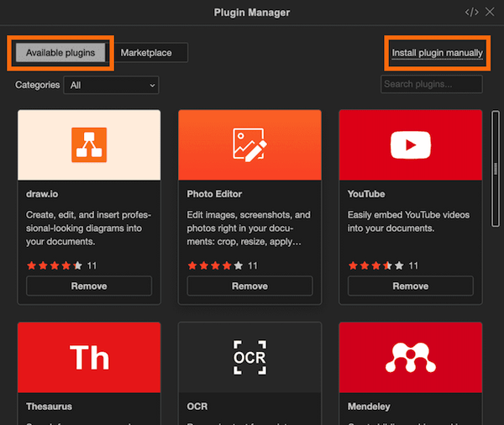Viewport: 504px width, 425px height.
Task: Click the draw.io diagram plugin icon
Action: (x=89, y=145)
